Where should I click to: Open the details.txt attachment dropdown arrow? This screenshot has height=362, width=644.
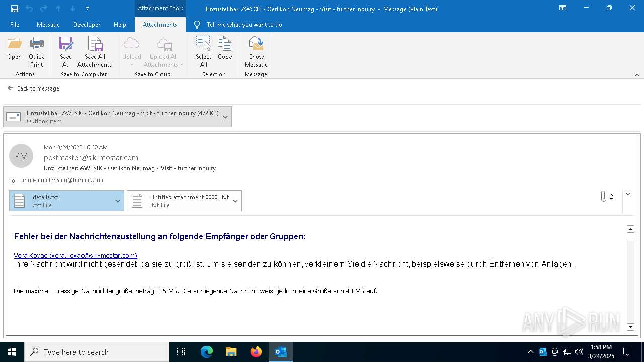[118, 201]
